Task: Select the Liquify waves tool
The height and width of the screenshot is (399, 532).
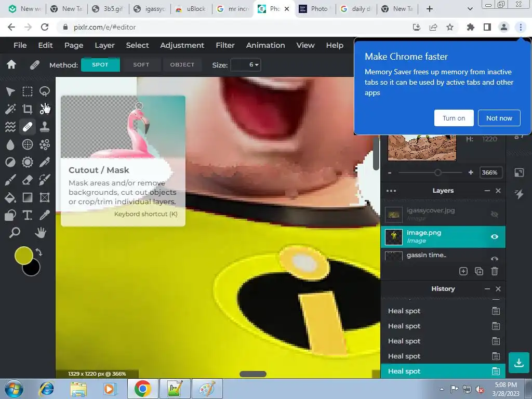Action: tap(10, 127)
